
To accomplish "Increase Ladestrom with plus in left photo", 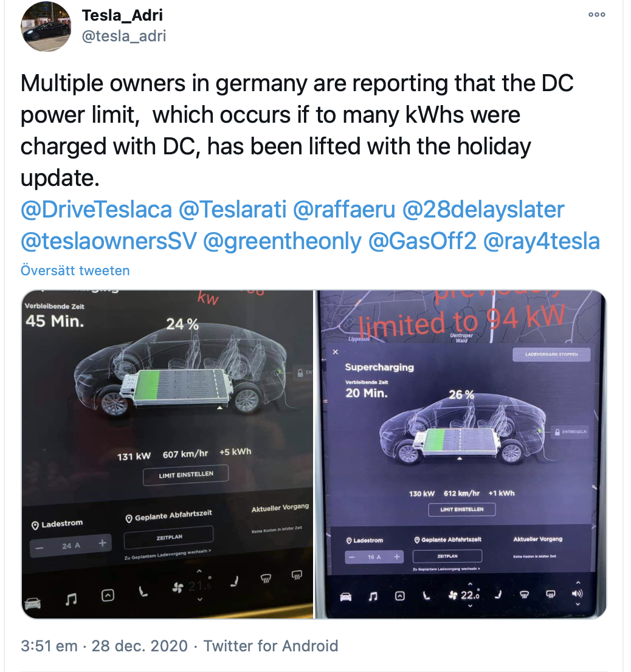I will [102, 543].
